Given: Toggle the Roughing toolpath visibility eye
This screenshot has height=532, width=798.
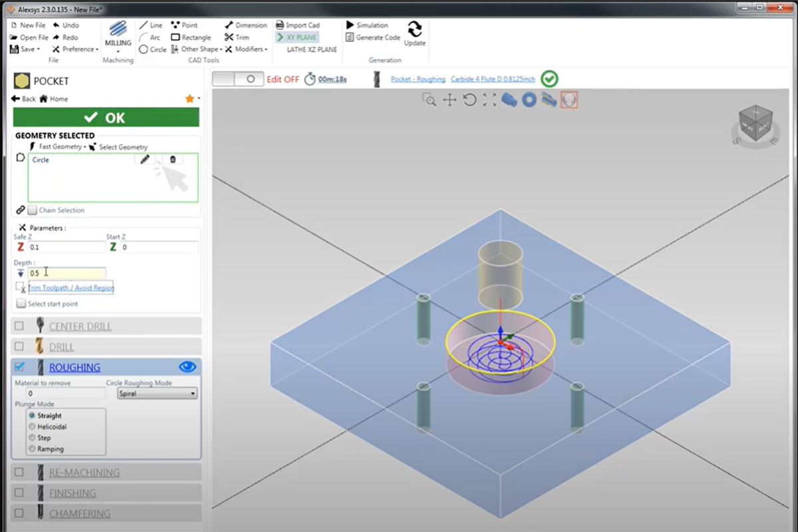Looking at the screenshot, I should (x=187, y=366).
